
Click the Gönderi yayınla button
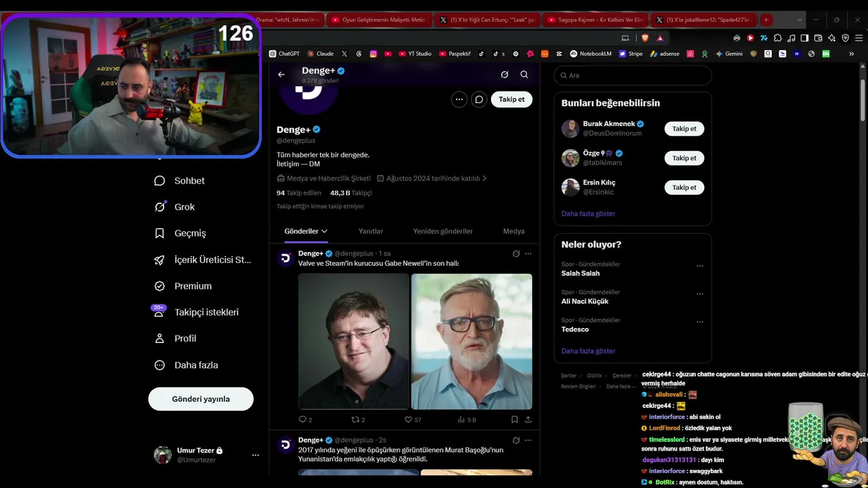201,399
